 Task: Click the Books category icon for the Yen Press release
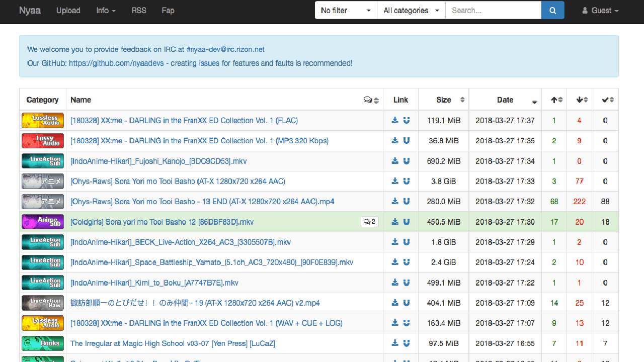(x=42, y=343)
